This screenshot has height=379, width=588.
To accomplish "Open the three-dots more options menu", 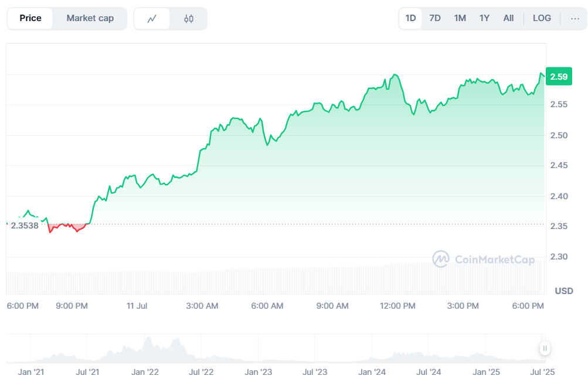I will 574,18.
